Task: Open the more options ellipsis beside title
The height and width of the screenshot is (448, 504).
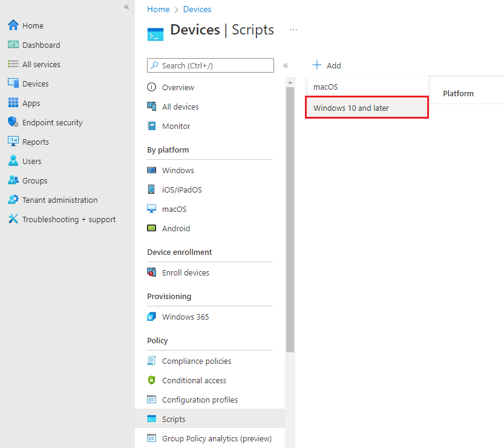Action: coord(293,30)
